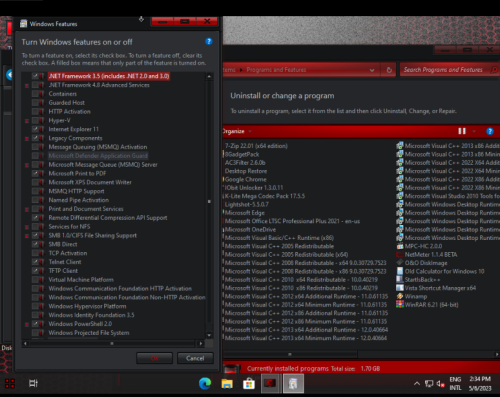Uncheck Internet Explorer 11 feature

coord(35,129)
